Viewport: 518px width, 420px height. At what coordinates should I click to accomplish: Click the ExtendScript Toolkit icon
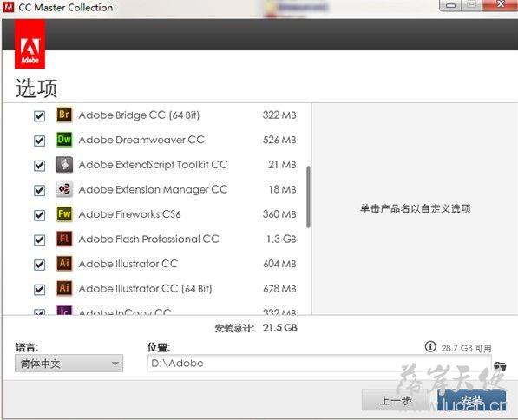(64, 164)
